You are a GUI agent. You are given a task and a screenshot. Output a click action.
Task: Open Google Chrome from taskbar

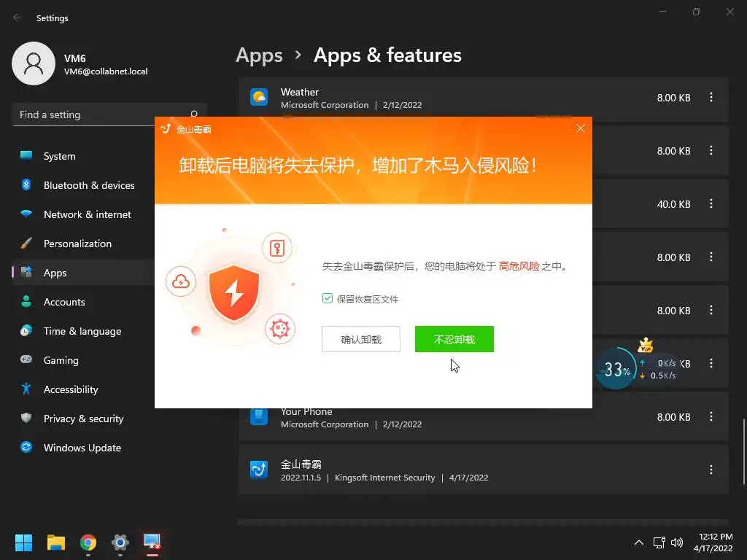click(88, 542)
